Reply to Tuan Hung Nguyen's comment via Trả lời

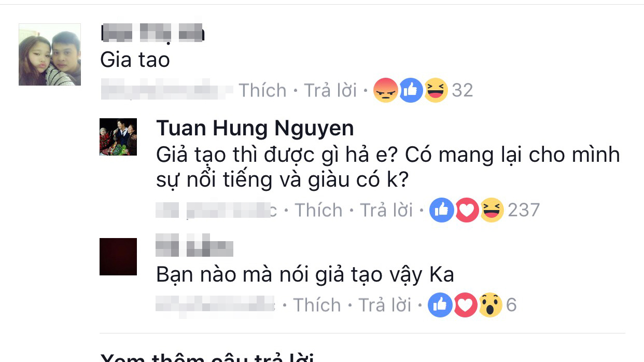click(x=386, y=210)
